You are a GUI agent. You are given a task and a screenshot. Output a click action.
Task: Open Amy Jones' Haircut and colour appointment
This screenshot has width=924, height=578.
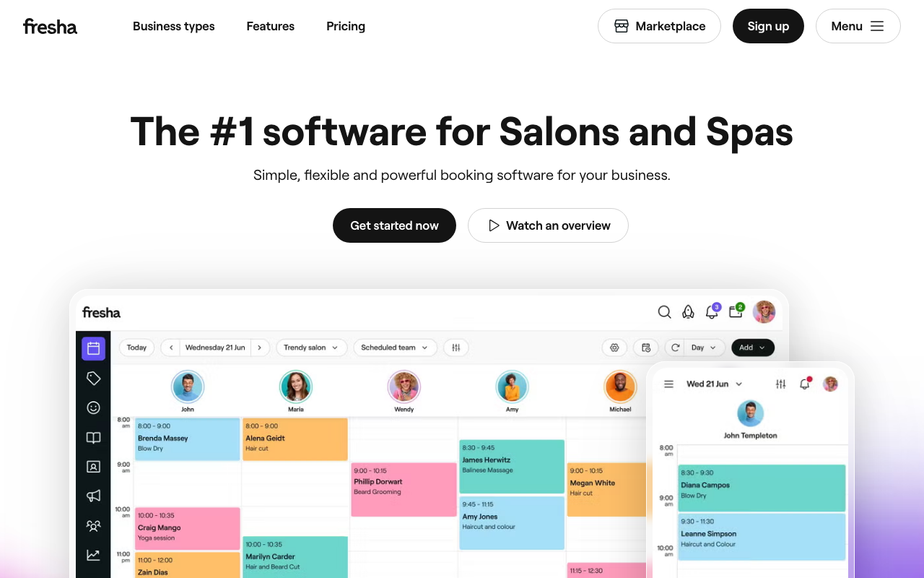[512, 522]
